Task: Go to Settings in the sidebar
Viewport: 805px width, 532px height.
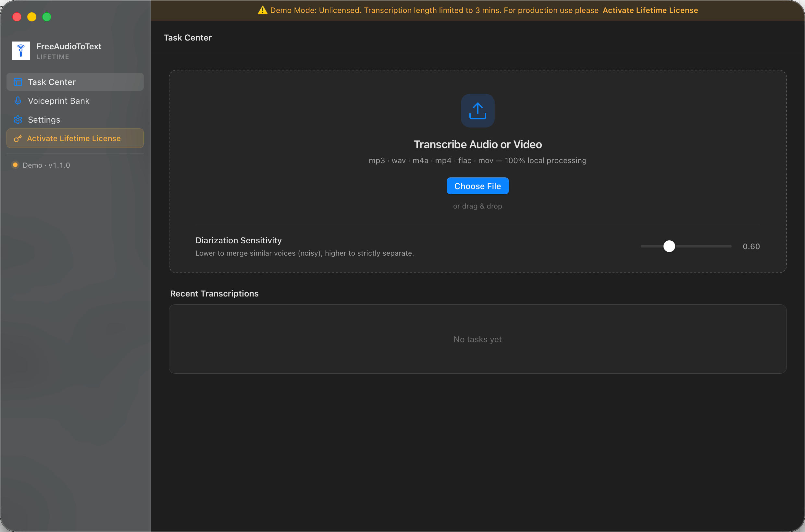Action: (x=75, y=120)
